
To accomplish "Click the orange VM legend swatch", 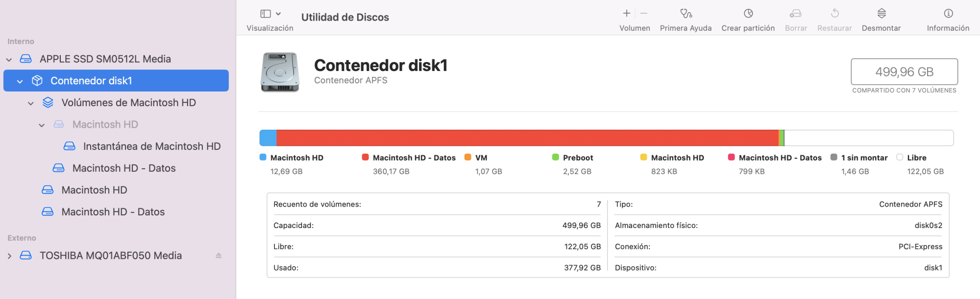I will tap(468, 157).
